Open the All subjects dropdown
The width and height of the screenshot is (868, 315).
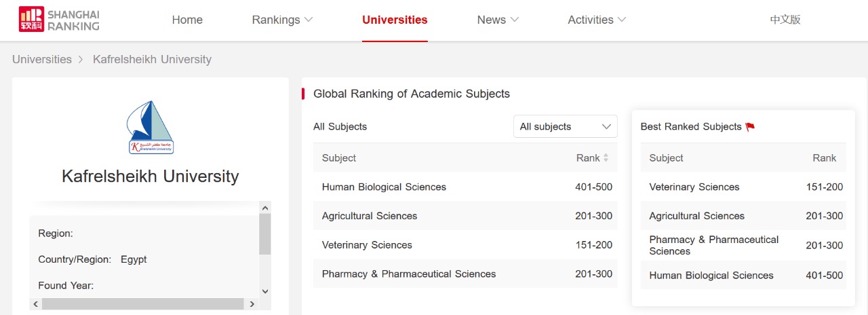click(565, 127)
